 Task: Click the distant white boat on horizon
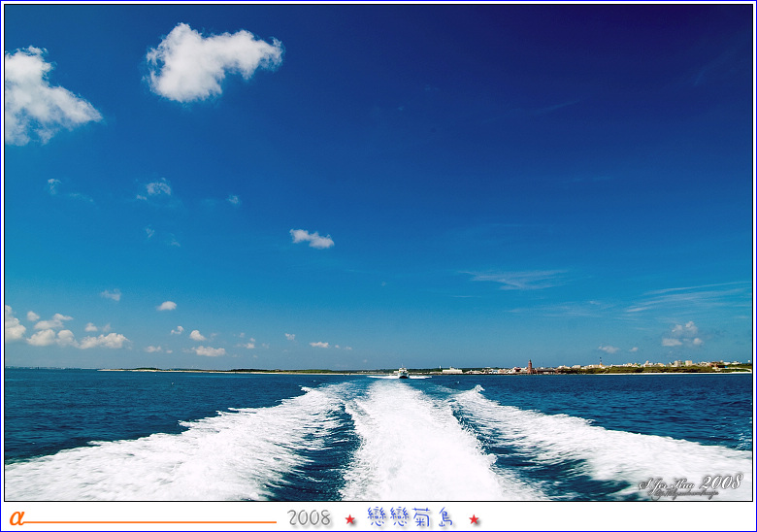click(402, 373)
